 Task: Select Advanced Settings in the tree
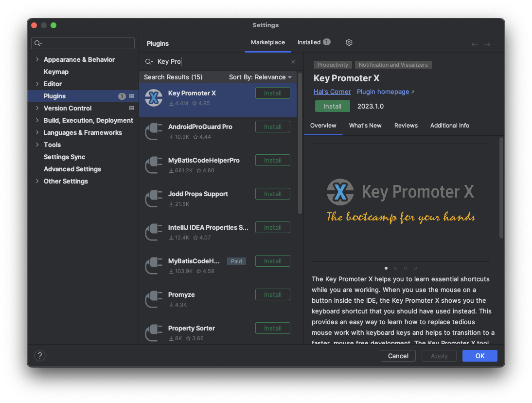coord(72,169)
